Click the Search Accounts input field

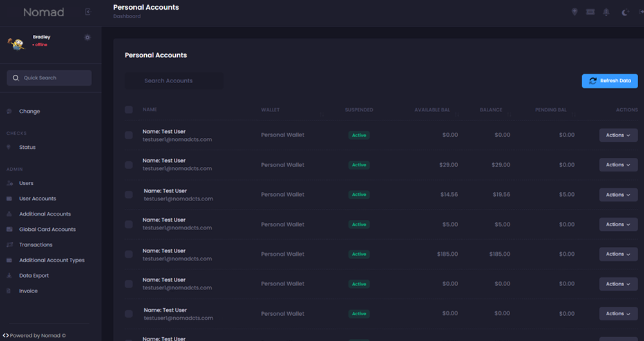coord(174,81)
